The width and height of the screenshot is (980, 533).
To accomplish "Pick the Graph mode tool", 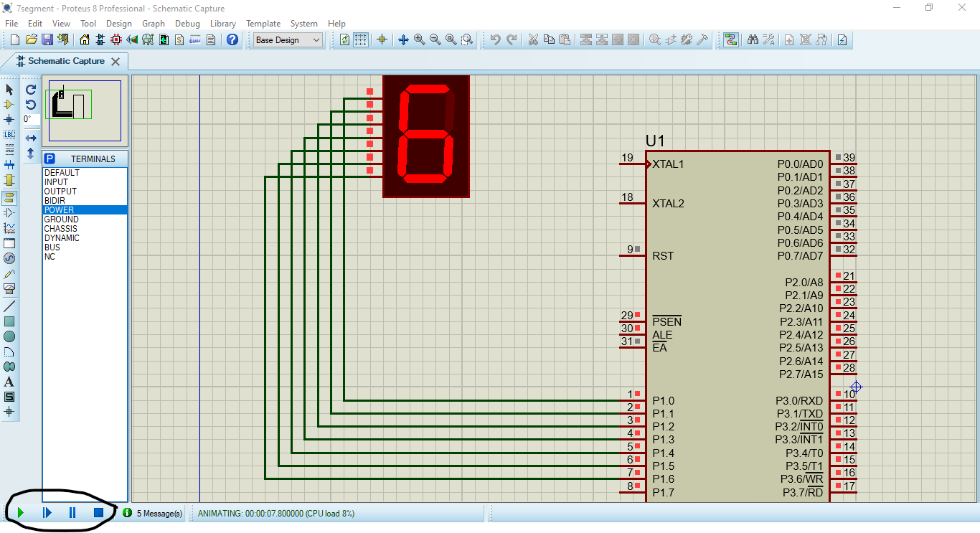I will 9,229.
